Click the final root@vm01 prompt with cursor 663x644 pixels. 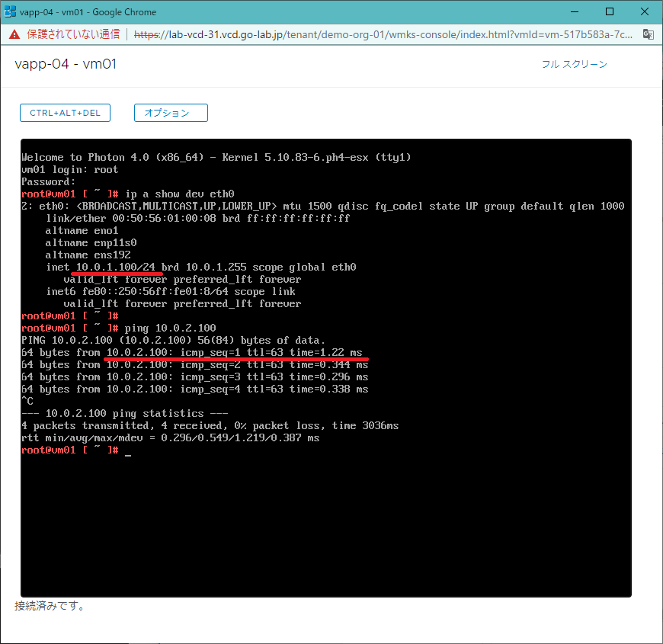[76, 450]
